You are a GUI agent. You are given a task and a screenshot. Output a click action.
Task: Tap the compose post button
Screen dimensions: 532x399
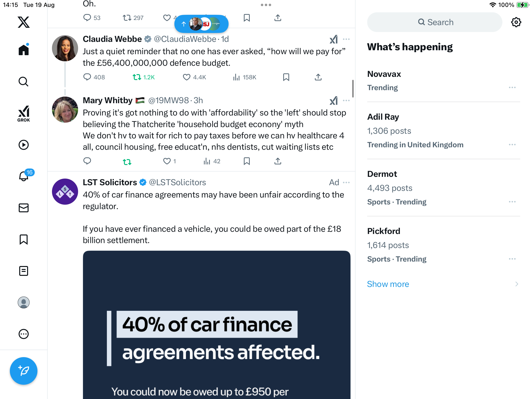(24, 371)
